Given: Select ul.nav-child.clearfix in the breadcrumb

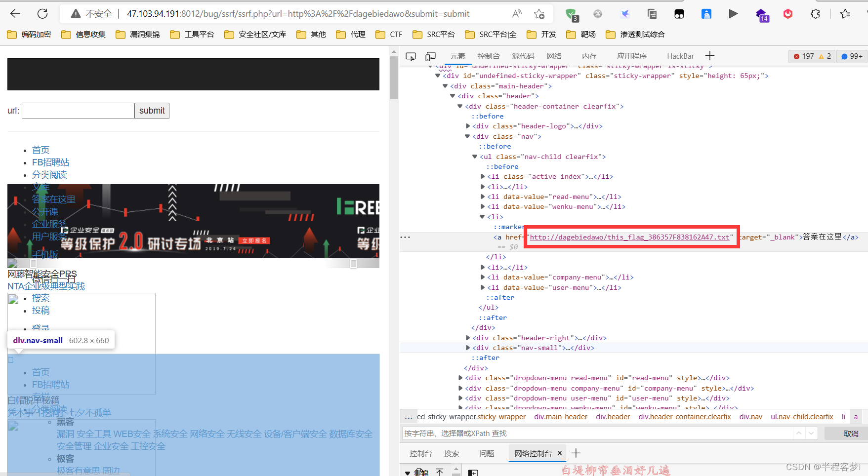Looking at the screenshot, I should [x=802, y=417].
